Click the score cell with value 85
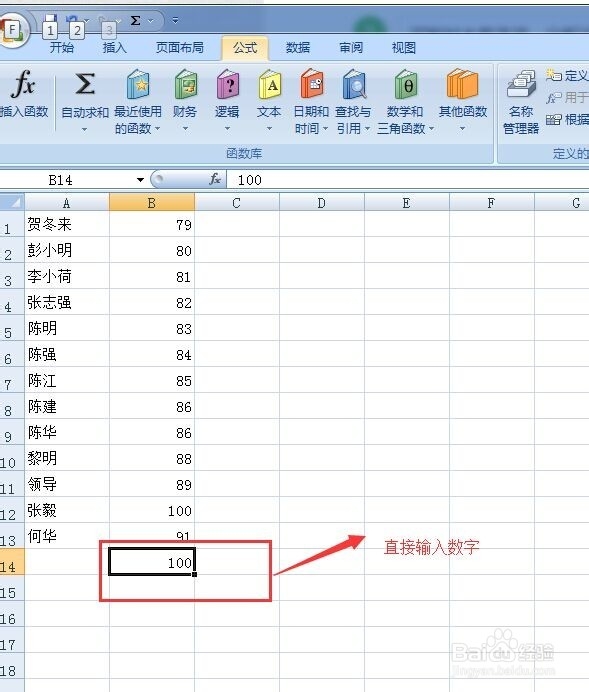Screen dimensions: 589x692 coord(152,380)
